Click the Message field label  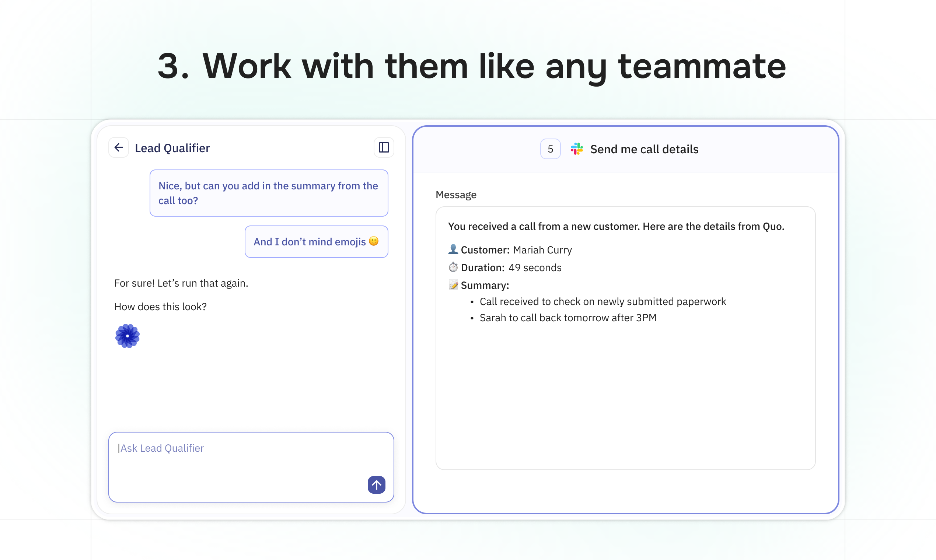point(456,195)
